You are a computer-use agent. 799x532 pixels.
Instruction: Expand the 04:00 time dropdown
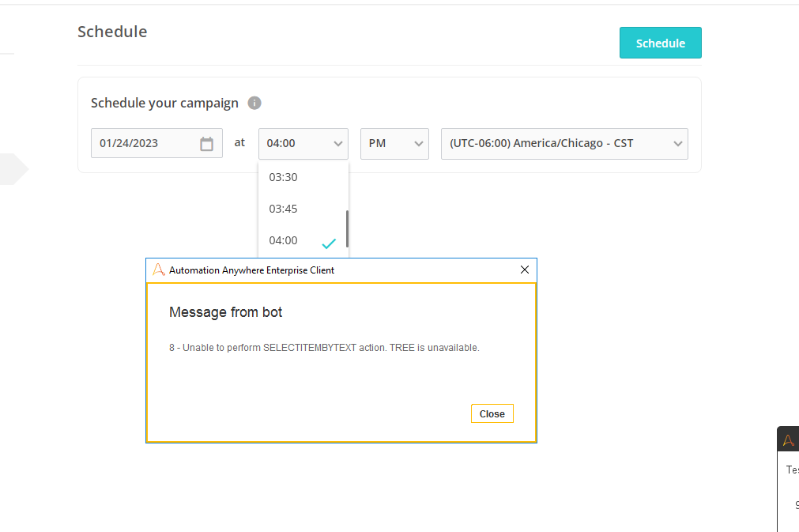[303, 144]
